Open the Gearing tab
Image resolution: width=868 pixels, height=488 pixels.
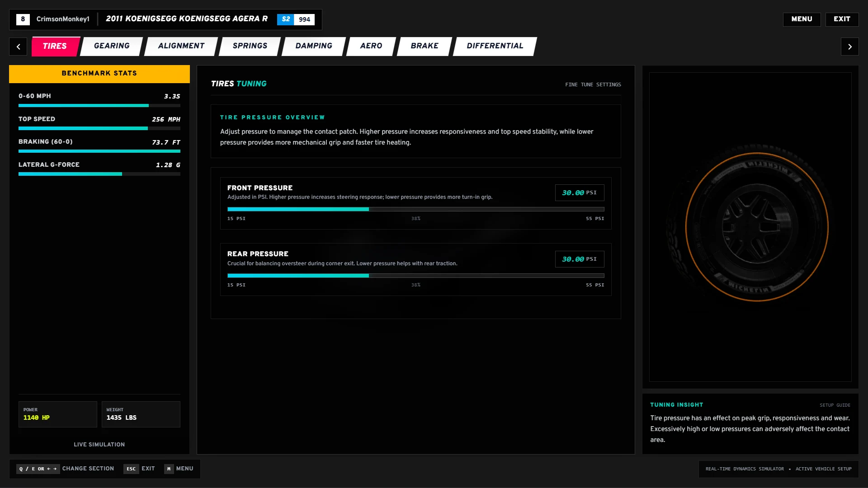click(x=112, y=46)
